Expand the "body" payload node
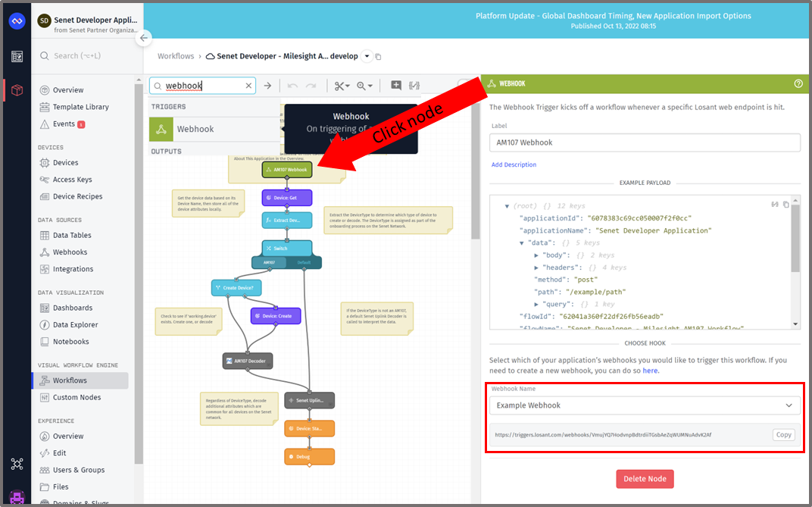This screenshot has width=812, height=507. click(x=536, y=255)
